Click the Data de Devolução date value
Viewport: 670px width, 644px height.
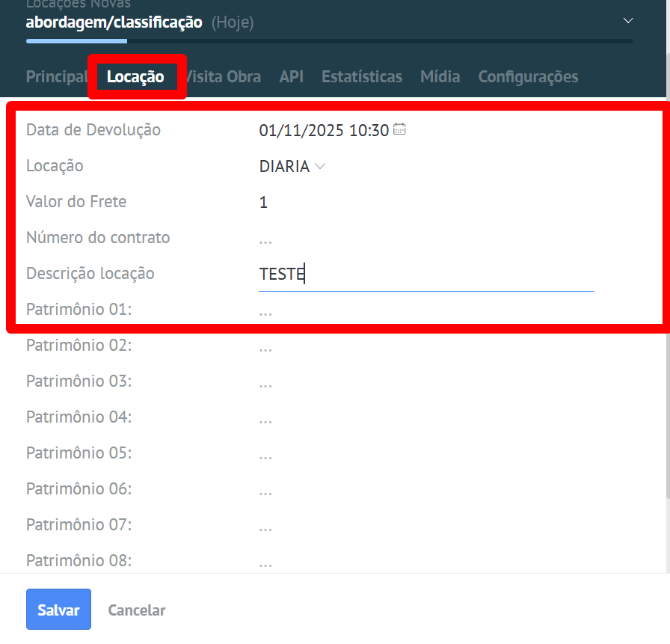(x=323, y=130)
